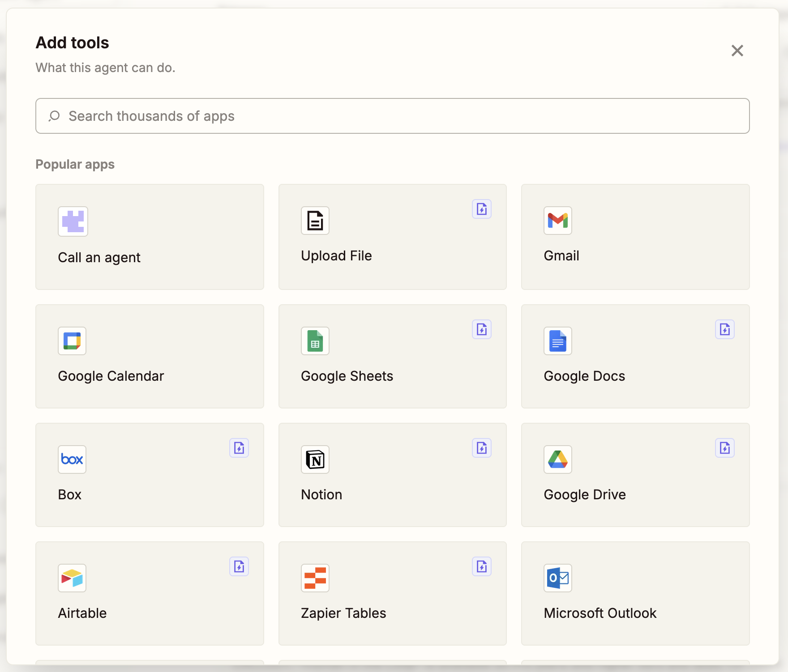Close the Add tools dialog
Image resolution: width=788 pixels, height=672 pixels.
737,51
